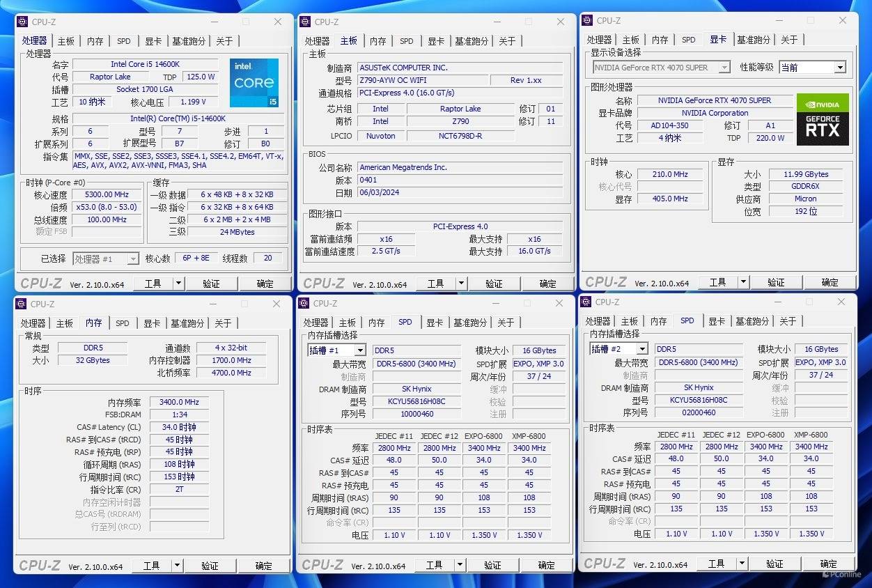Click the LPCIO chip value NCT6798D-R

[460, 136]
